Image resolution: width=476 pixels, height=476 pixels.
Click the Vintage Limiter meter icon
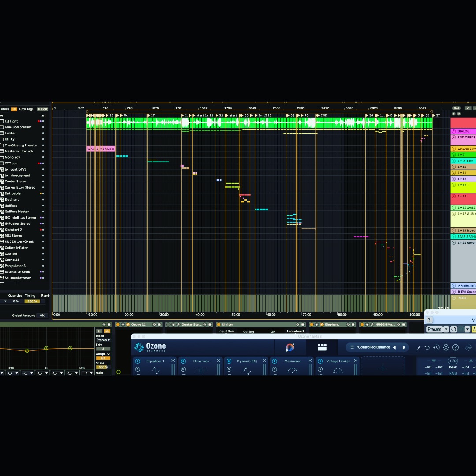338,371
